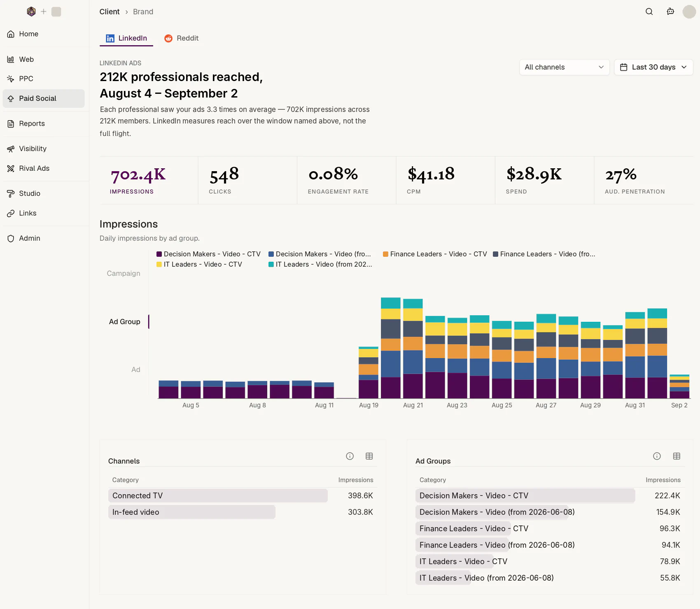Click Client in the breadcrumb
Screen dimensions: 700x609
click(x=110, y=12)
